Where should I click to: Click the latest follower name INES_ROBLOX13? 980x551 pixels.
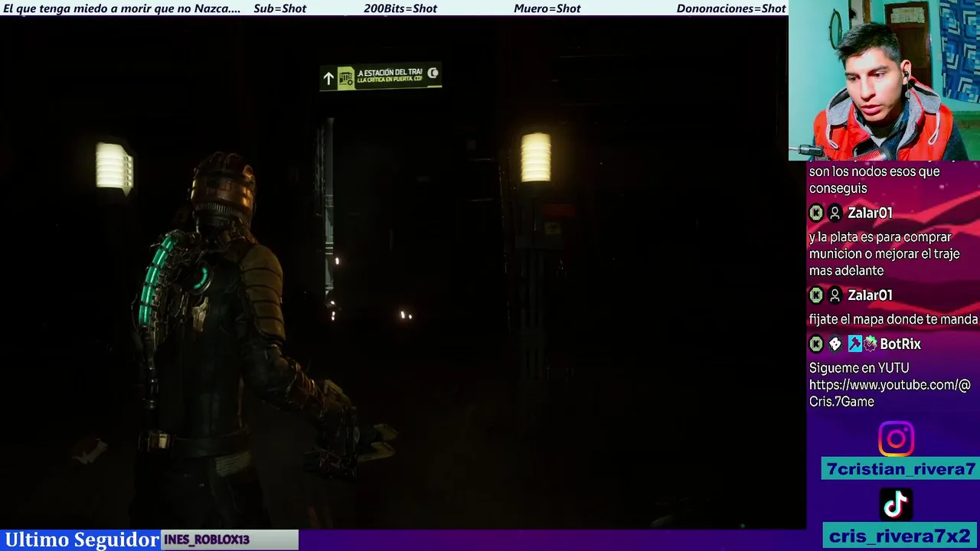pos(207,540)
